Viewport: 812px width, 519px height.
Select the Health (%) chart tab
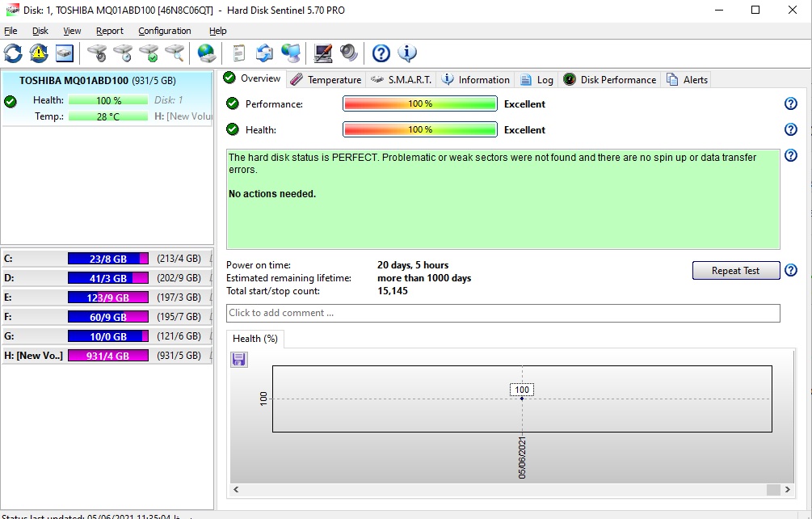pyautogui.click(x=255, y=339)
